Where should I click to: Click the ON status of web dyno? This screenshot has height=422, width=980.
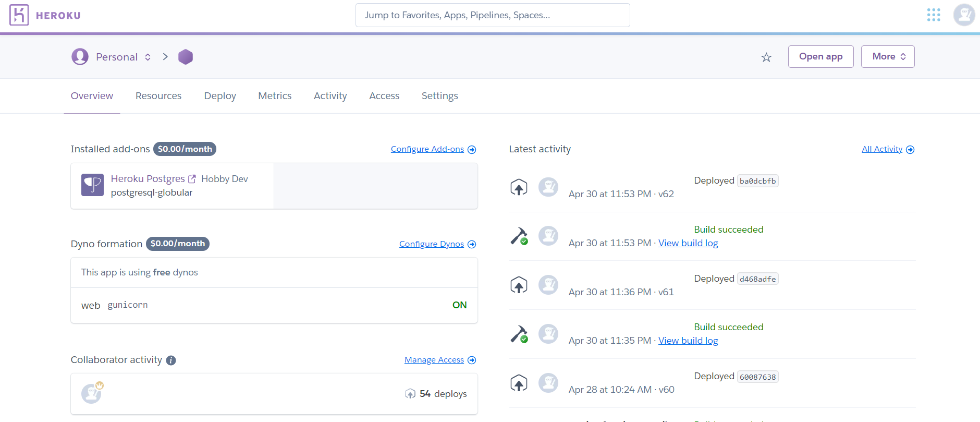tap(459, 305)
